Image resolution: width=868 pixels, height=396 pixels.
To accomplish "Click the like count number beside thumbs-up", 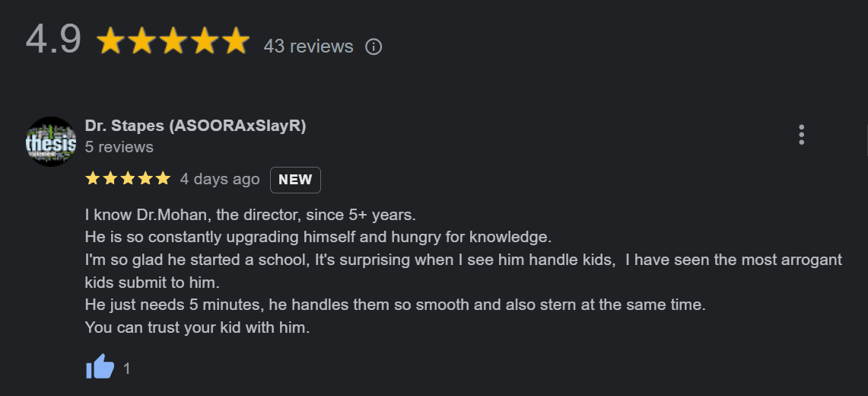I will coord(127,369).
